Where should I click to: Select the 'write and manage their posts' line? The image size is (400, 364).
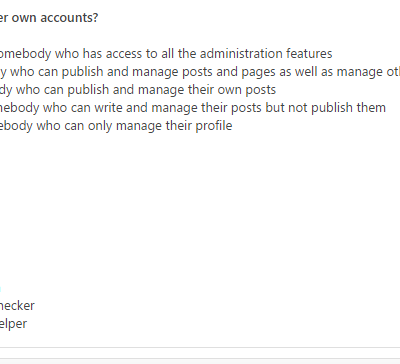pos(193,108)
